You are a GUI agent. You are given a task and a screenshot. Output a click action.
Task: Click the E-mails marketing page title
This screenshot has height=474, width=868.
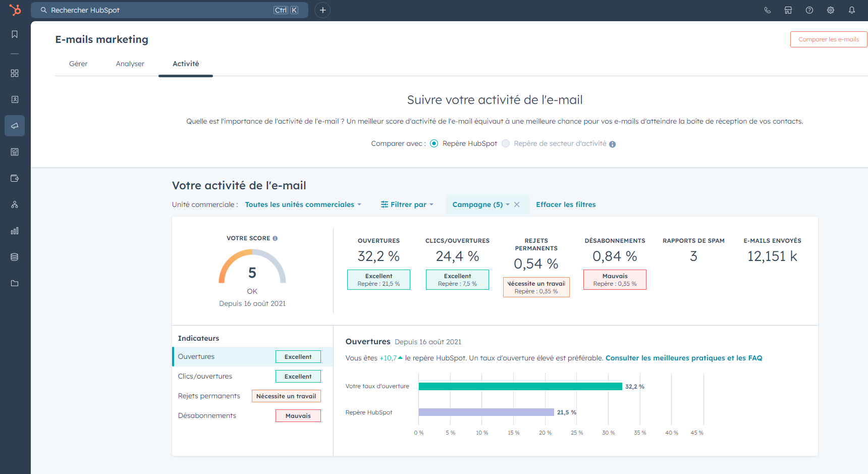click(x=101, y=39)
